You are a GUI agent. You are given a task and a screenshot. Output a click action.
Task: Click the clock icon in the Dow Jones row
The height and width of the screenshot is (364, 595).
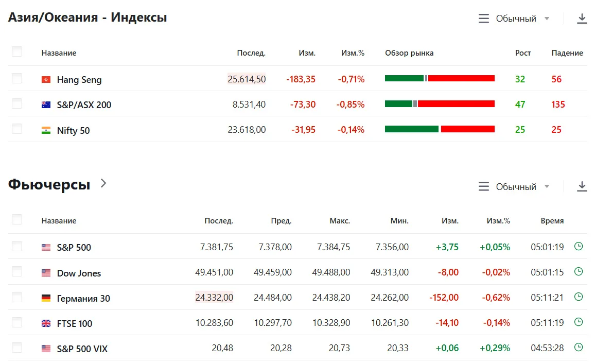tap(579, 272)
